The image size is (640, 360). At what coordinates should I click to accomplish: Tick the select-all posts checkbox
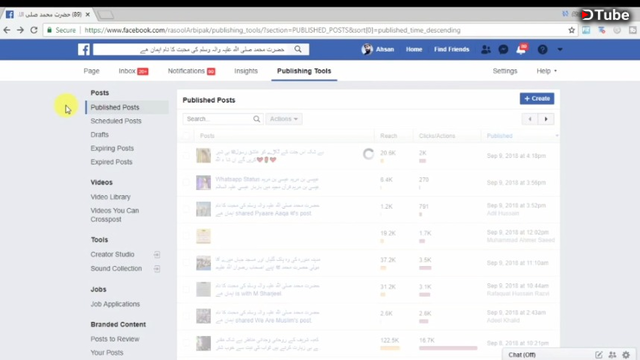pos(186,136)
